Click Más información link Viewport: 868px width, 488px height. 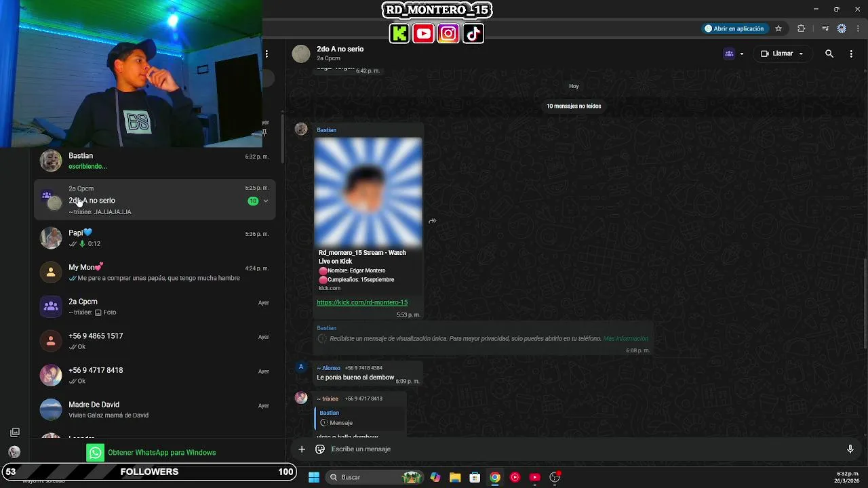point(625,339)
